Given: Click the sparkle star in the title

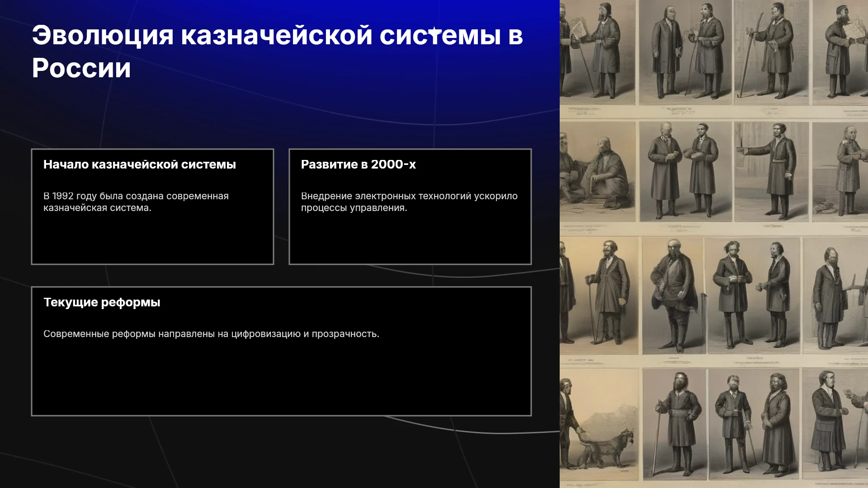Looking at the screenshot, I should pos(434,31).
